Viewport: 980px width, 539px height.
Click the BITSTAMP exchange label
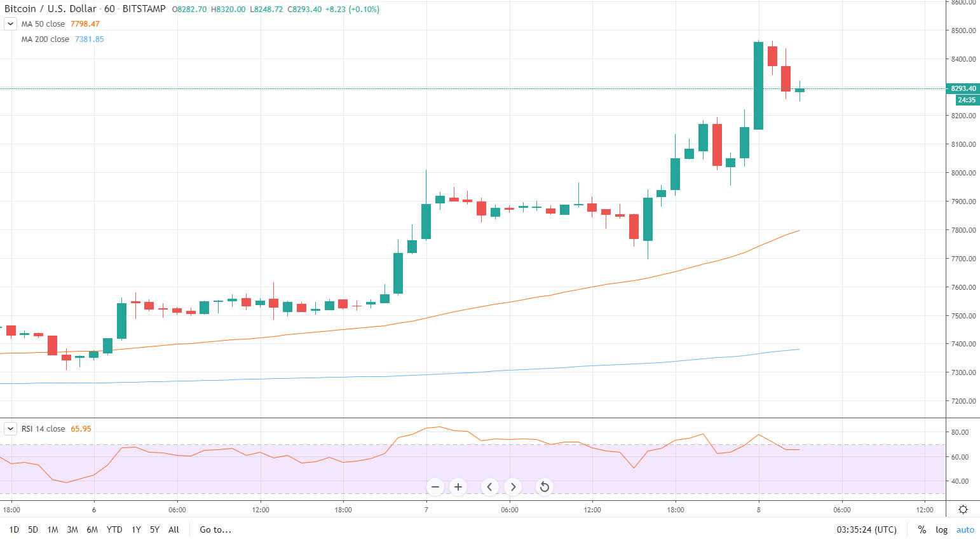(144, 9)
